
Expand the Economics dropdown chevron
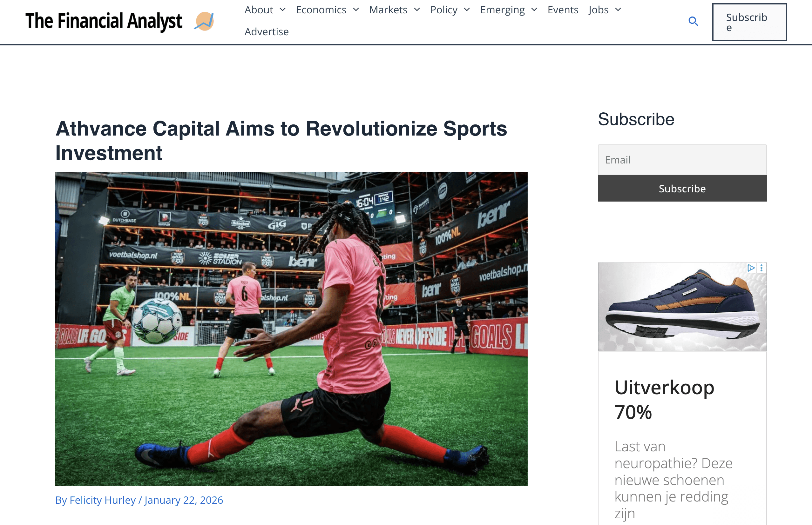pyautogui.click(x=356, y=10)
